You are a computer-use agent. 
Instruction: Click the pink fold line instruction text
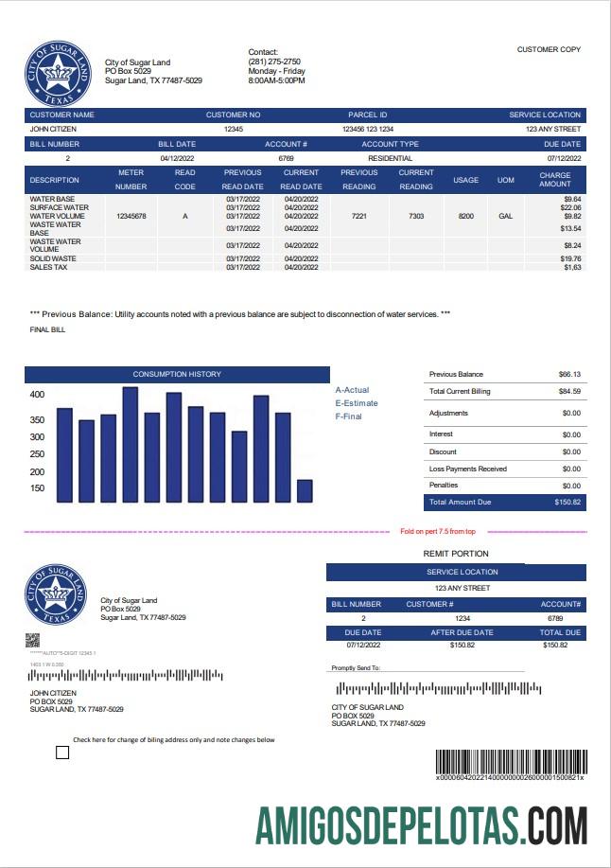click(x=438, y=532)
